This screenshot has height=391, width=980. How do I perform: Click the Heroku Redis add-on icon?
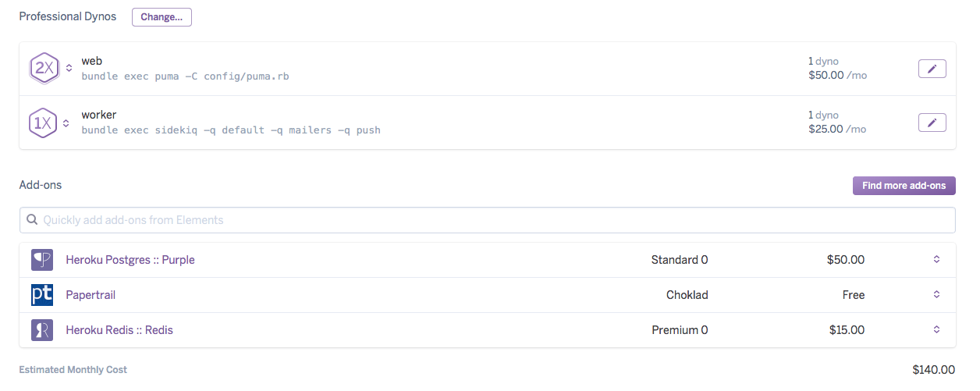(42, 330)
